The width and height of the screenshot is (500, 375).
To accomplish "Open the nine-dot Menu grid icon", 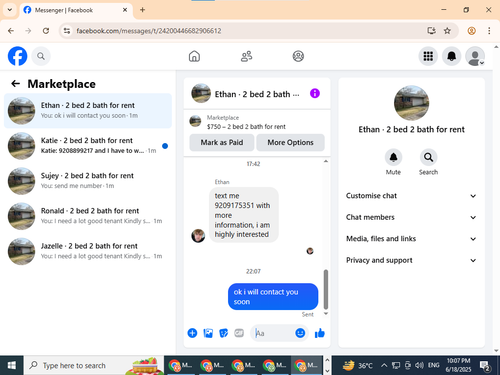I will (x=428, y=56).
